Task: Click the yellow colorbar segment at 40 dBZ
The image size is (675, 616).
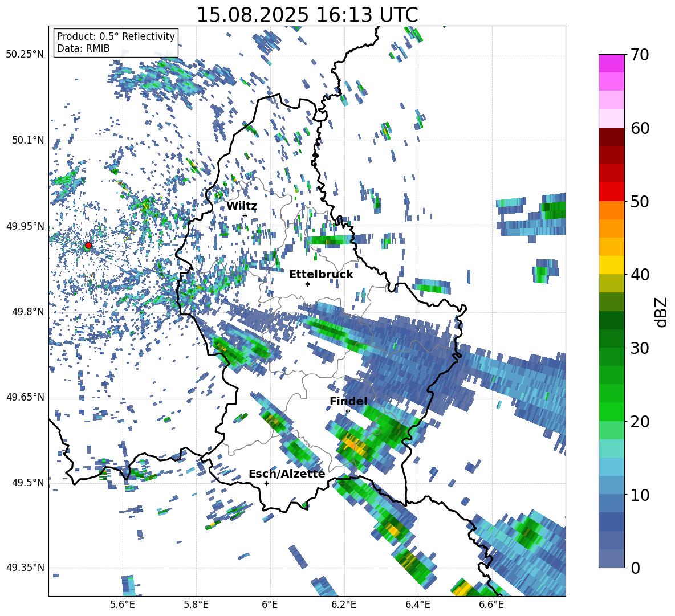Action: pyautogui.click(x=611, y=265)
